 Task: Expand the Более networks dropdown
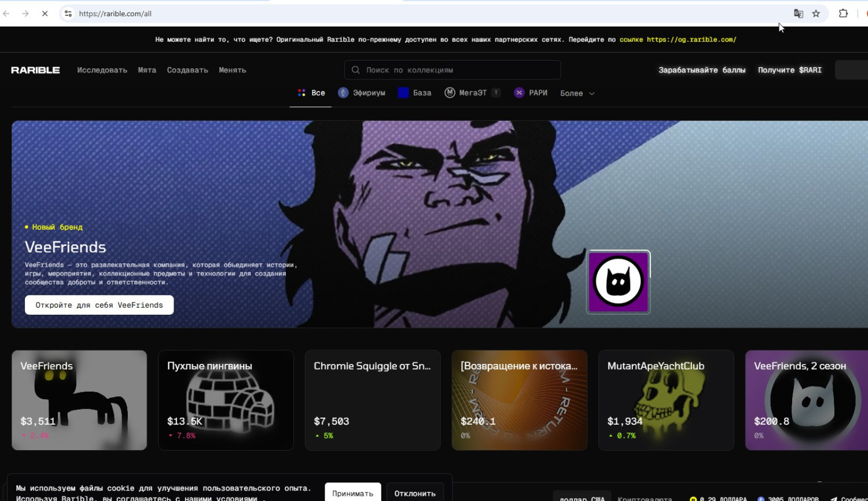click(x=577, y=93)
